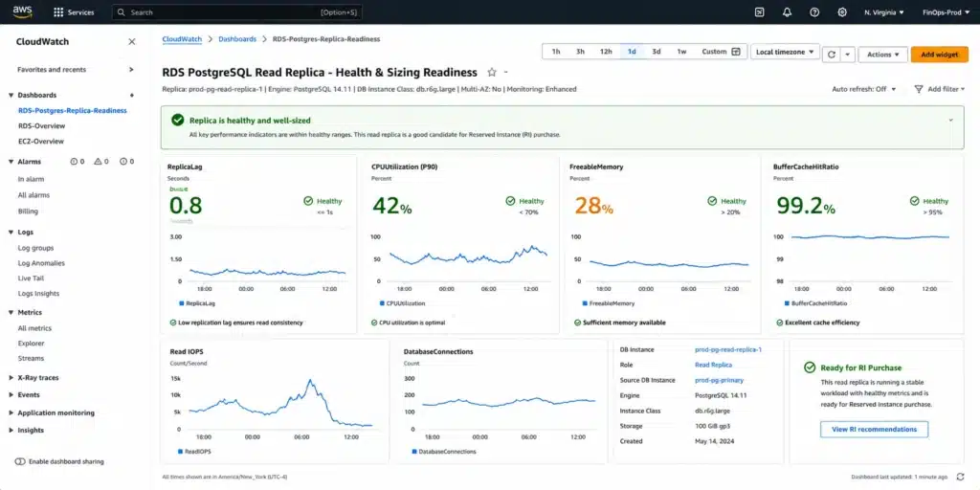Click the Read Replica role link
The width and height of the screenshot is (980, 490).
tap(713, 365)
